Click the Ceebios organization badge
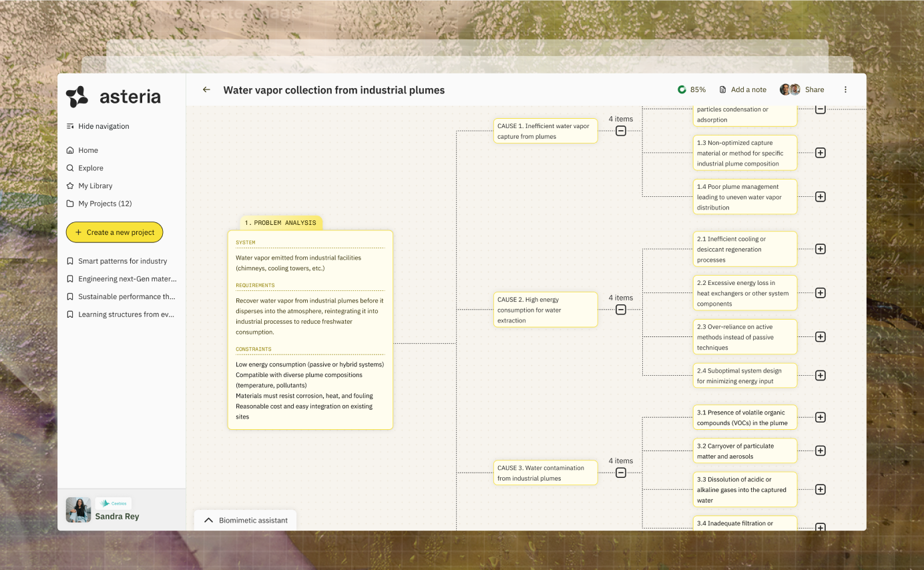 (113, 503)
